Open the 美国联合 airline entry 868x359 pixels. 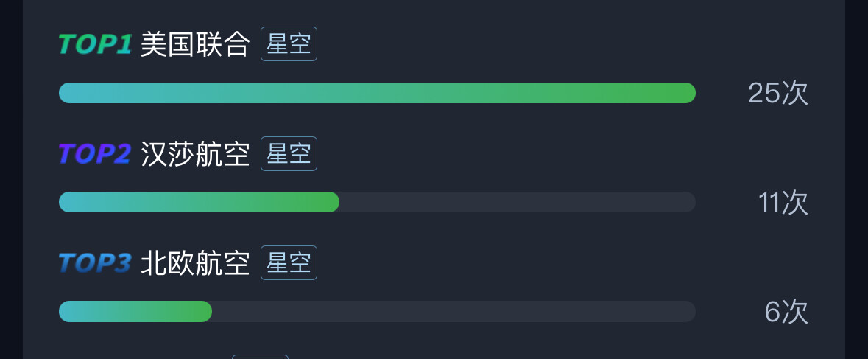[195, 45]
